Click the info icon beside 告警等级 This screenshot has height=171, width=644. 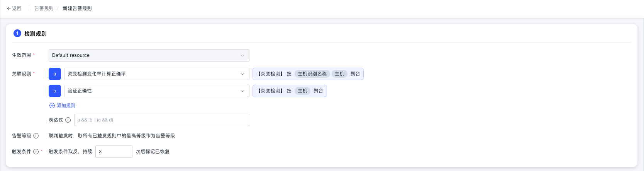coord(36,136)
